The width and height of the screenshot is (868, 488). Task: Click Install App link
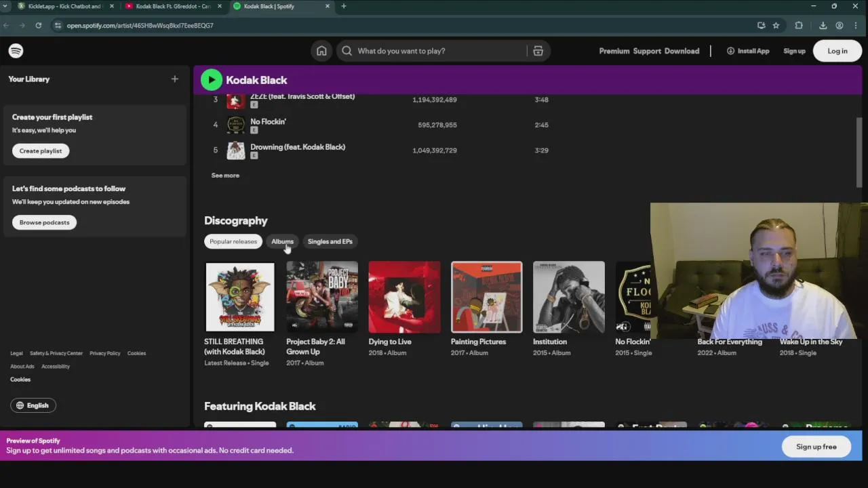point(748,51)
